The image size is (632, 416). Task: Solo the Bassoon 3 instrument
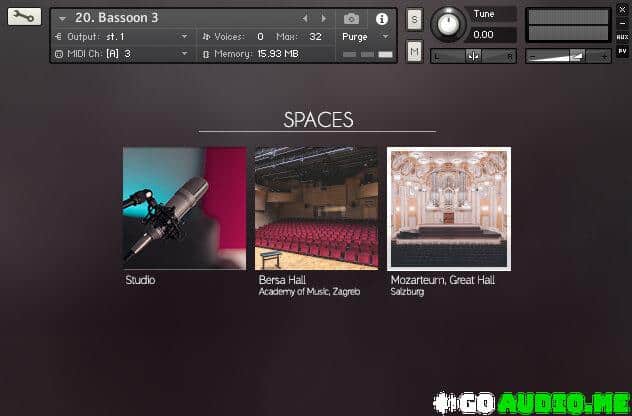414,20
